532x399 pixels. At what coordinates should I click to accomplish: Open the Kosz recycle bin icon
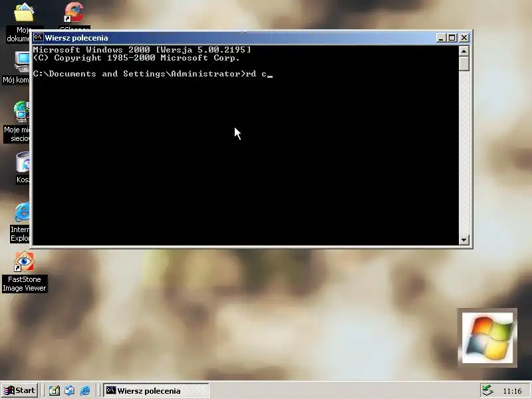[23, 162]
